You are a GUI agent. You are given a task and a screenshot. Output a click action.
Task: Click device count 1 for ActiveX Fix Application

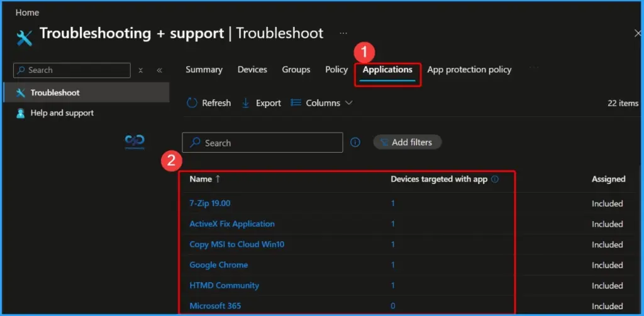(393, 224)
